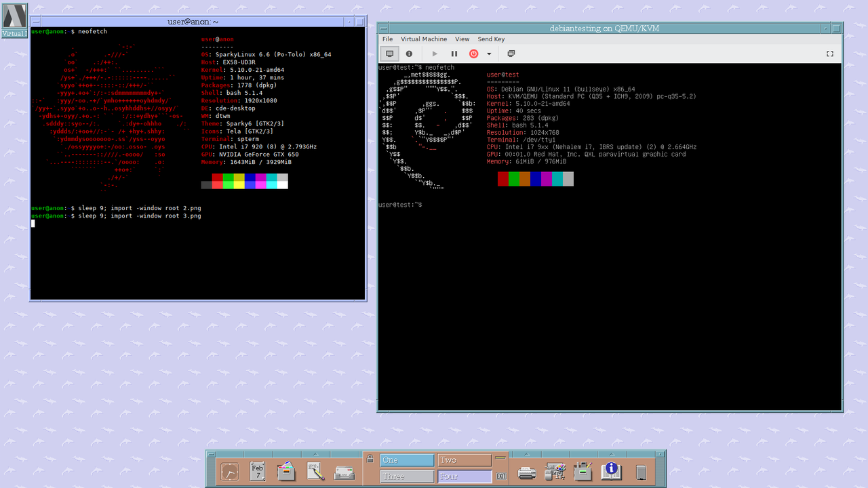Click '1643MiB / 3929MiB' memory text
Image resolution: width=868 pixels, height=488 pixels.
(x=260, y=161)
